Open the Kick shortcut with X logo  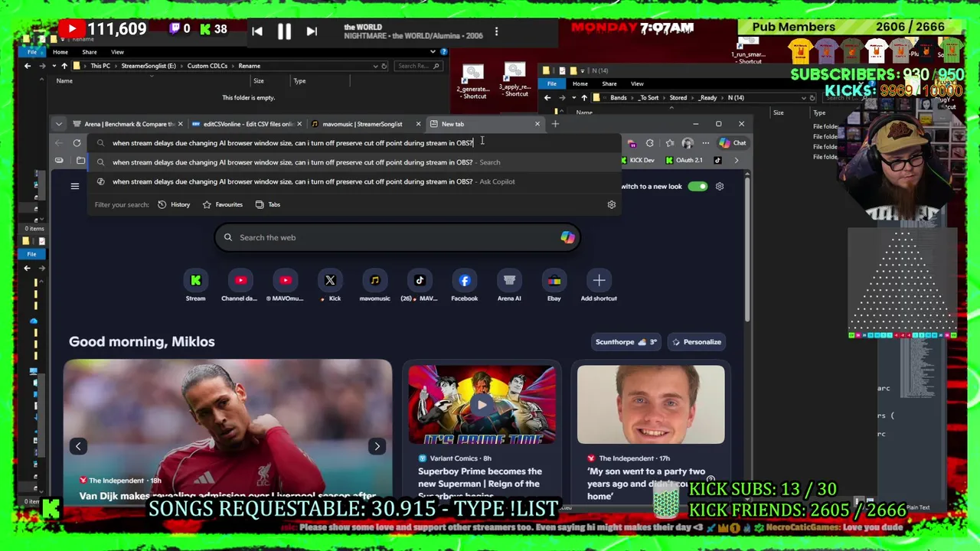[x=330, y=286]
